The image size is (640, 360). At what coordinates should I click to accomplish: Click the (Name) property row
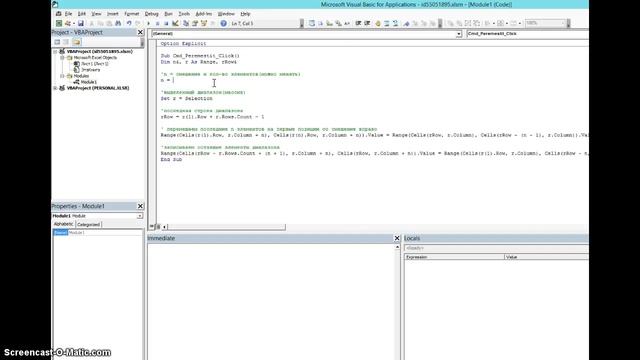[x=98, y=233]
